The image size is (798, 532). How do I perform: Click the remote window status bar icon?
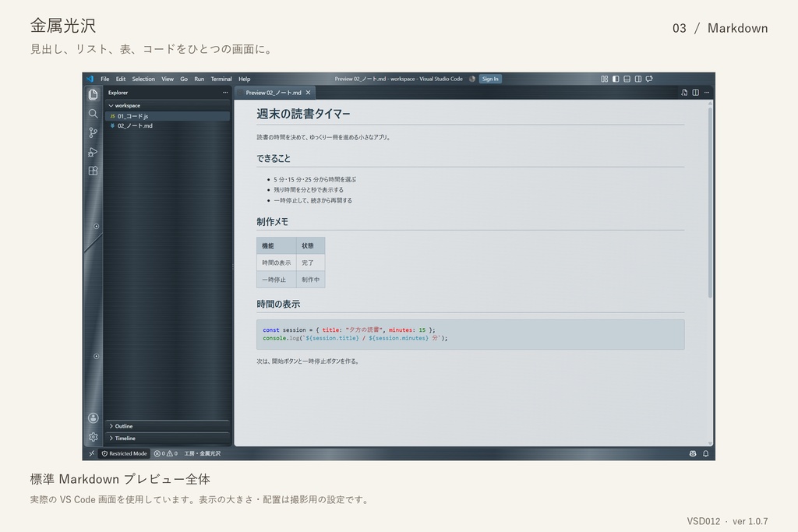click(92, 453)
